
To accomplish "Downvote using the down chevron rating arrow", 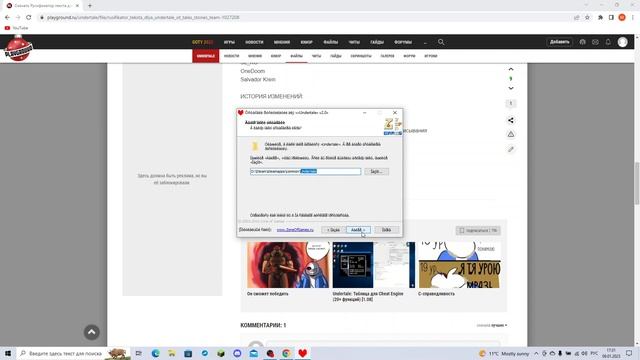I will click(511, 88).
